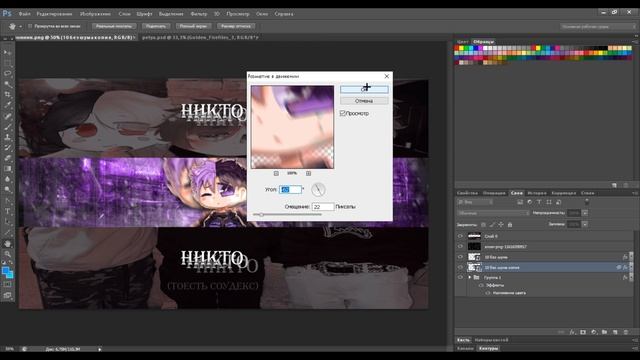Click Quick Mask mode icon
This screenshot has width=640, height=360.
(7, 284)
